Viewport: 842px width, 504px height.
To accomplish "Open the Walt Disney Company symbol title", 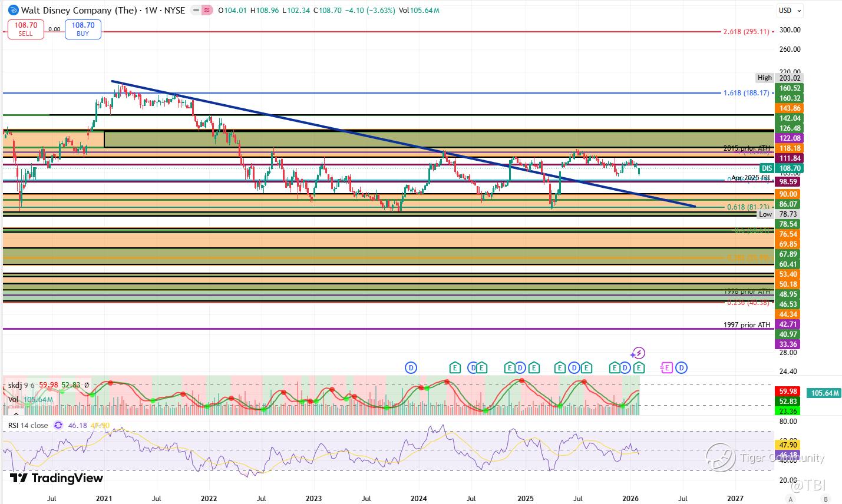I will (x=103, y=10).
